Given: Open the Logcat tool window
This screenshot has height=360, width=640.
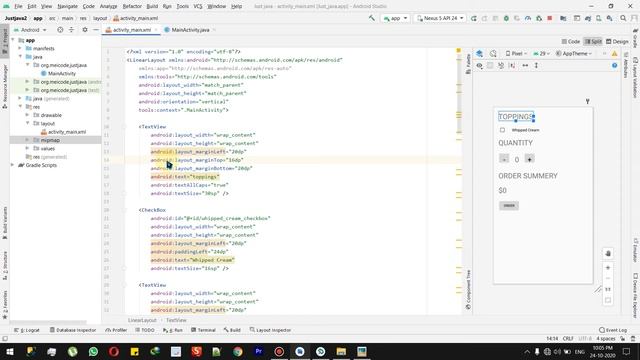Looking at the screenshot, I should [x=27, y=330].
